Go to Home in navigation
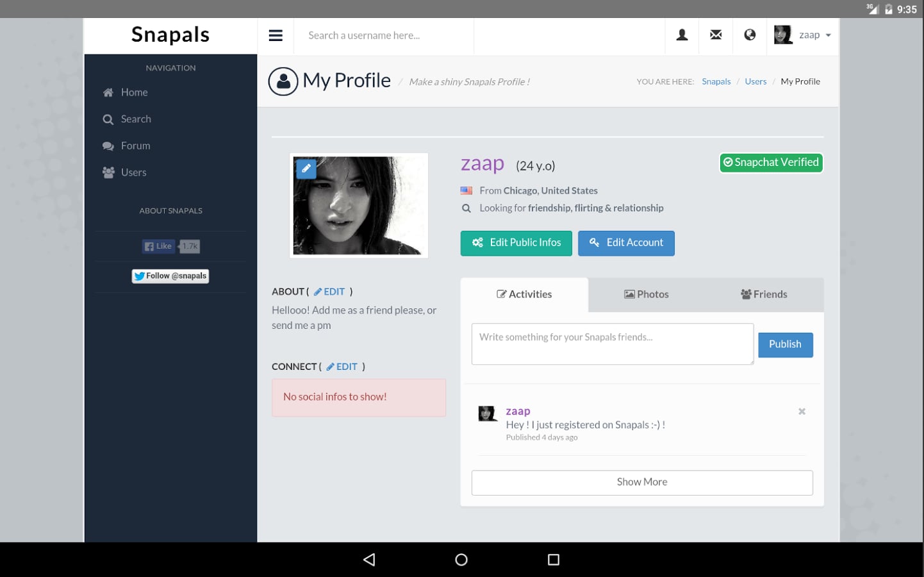 (134, 92)
